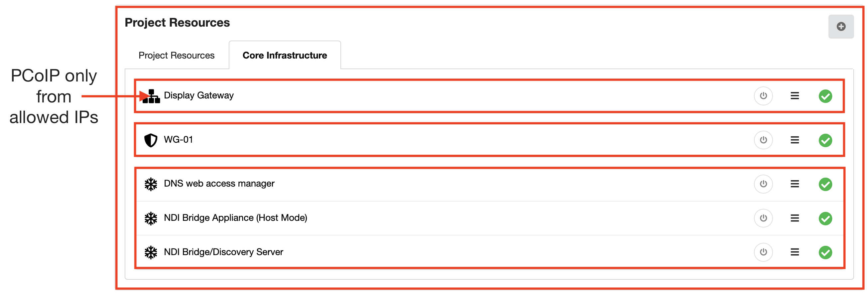The width and height of the screenshot is (868, 294).
Task: Click the NDI Bridge Appliance (Host Mode) label
Action: tap(235, 218)
